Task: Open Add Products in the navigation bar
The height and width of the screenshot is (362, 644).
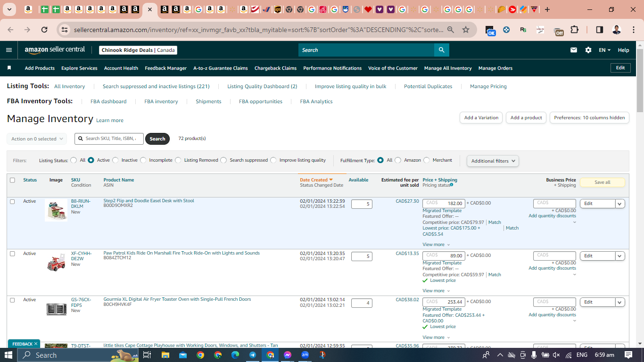Action: point(40,68)
